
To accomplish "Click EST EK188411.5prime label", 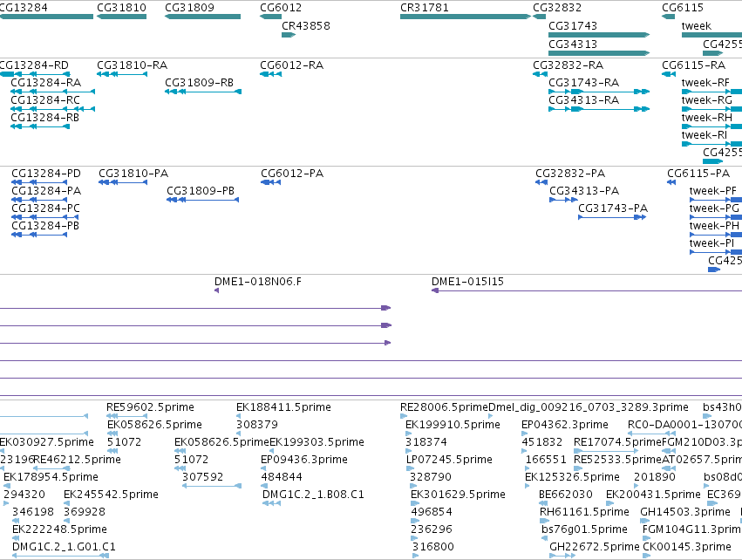I will (x=283, y=407).
